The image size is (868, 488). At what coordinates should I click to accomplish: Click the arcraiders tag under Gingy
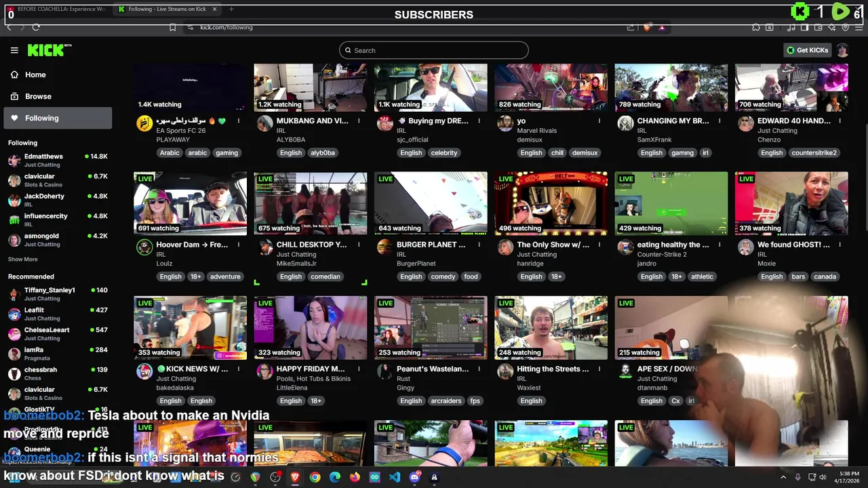tap(446, 401)
